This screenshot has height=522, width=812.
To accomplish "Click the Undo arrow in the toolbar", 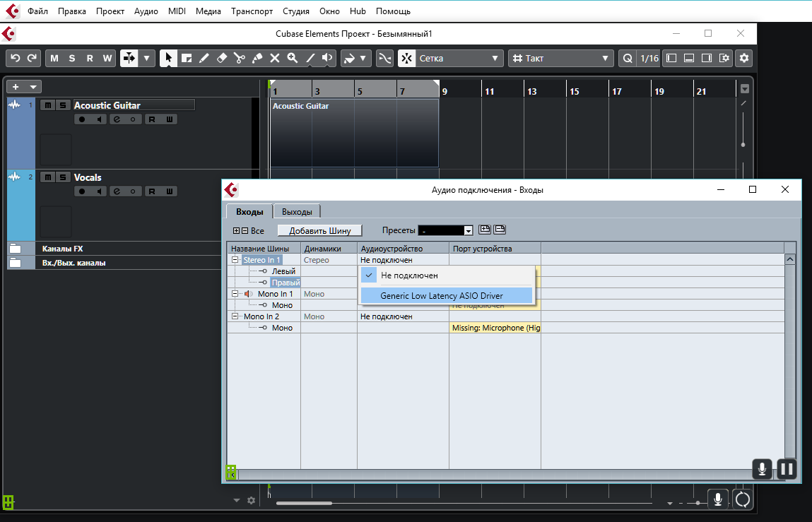I will (x=15, y=58).
